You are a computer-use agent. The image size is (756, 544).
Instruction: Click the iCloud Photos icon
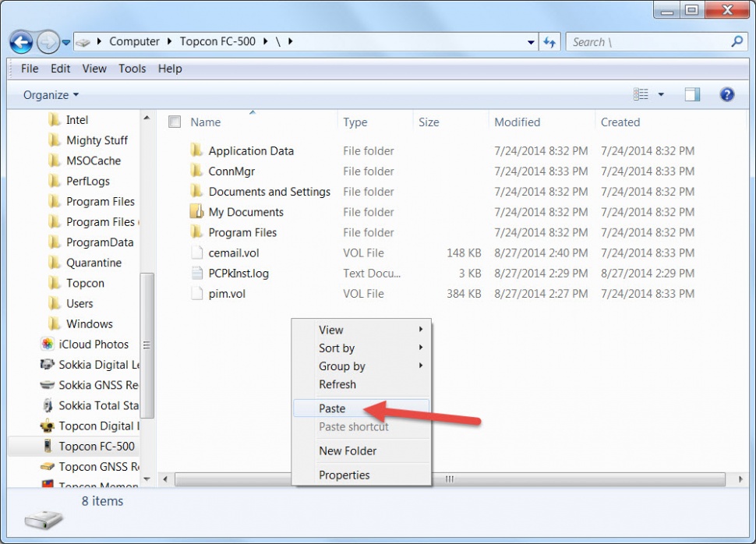click(x=48, y=344)
